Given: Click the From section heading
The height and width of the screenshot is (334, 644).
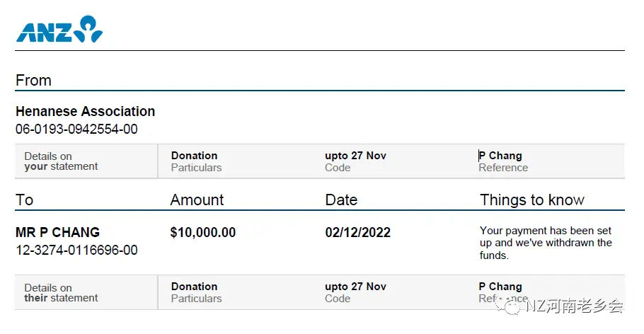Looking at the screenshot, I should pos(33,80).
